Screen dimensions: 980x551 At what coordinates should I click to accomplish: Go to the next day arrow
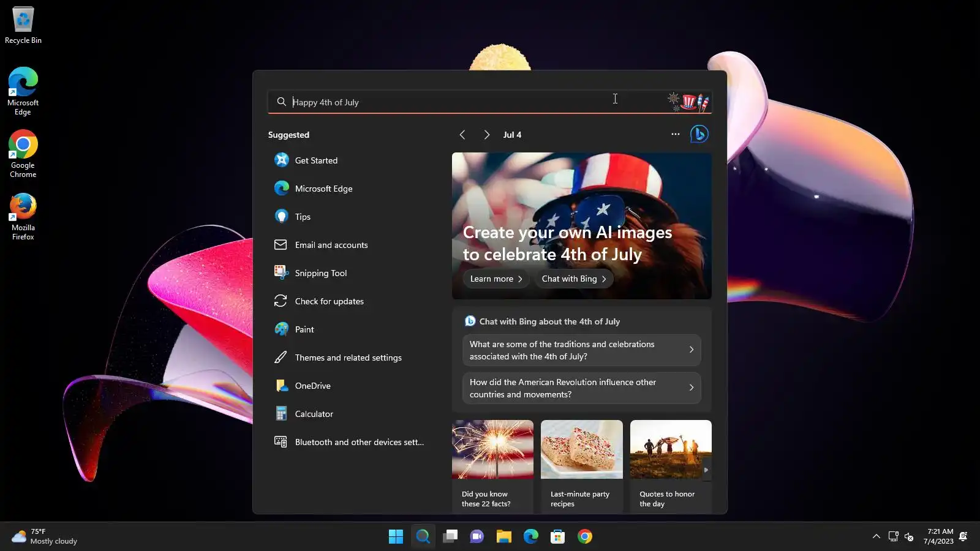click(486, 135)
